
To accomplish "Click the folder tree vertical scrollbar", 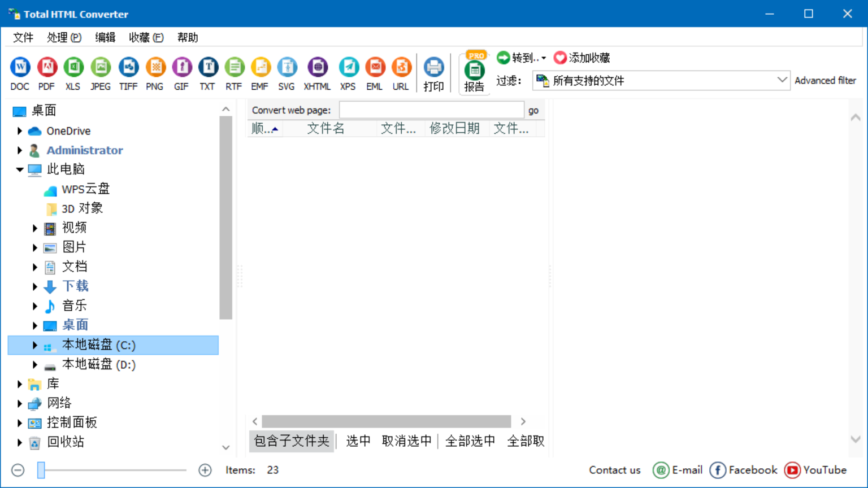I will 226,218.
